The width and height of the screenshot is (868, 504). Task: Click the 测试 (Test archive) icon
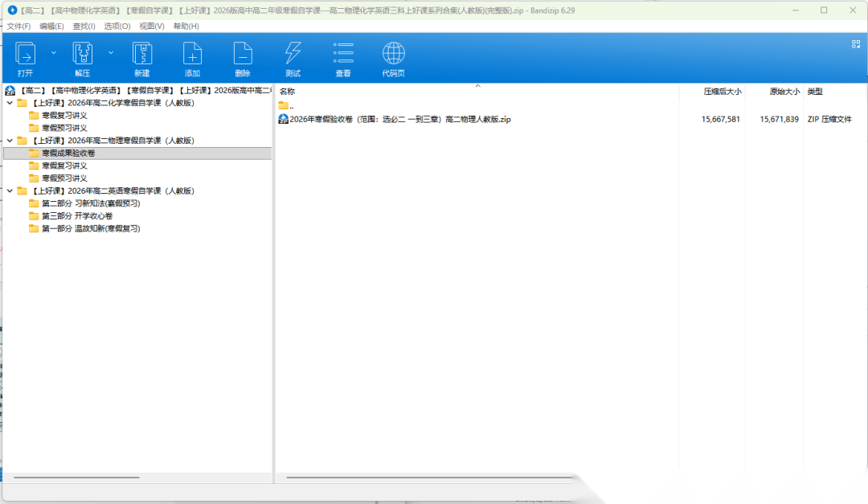[293, 55]
